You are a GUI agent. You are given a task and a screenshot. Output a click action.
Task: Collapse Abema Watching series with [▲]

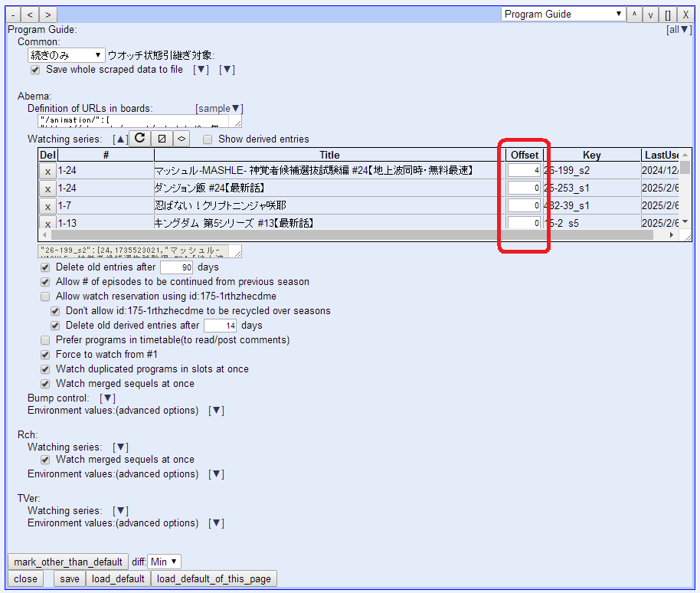pos(120,139)
